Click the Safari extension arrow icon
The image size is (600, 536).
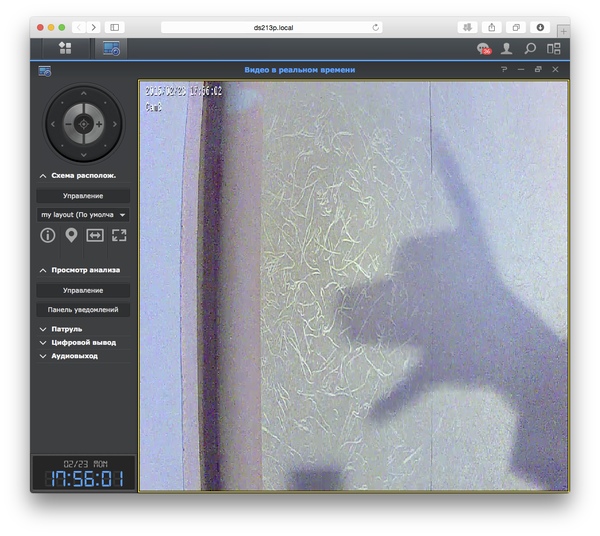click(467, 28)
